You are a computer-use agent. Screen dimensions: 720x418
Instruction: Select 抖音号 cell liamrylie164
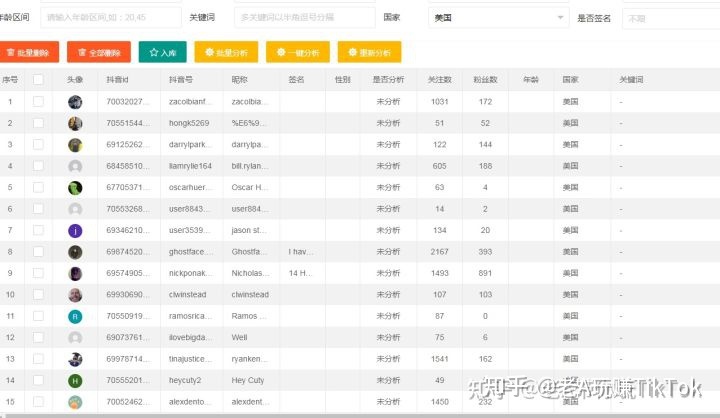point(190,166)
